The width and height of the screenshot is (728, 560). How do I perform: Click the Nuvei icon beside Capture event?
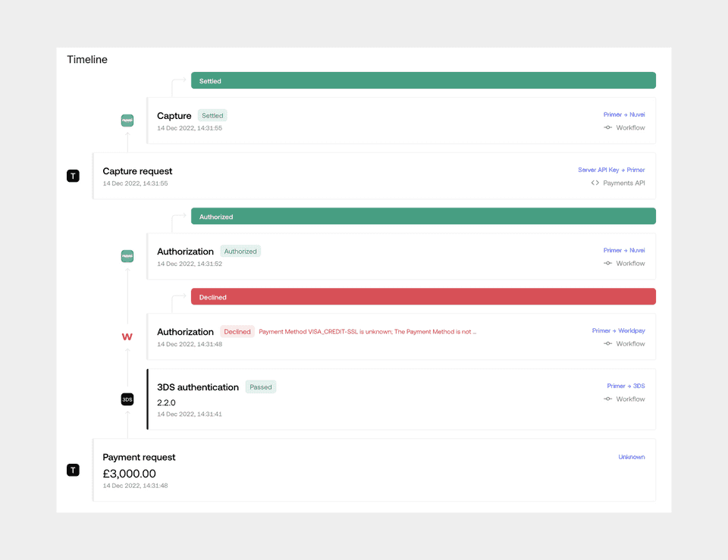(127, 120)
